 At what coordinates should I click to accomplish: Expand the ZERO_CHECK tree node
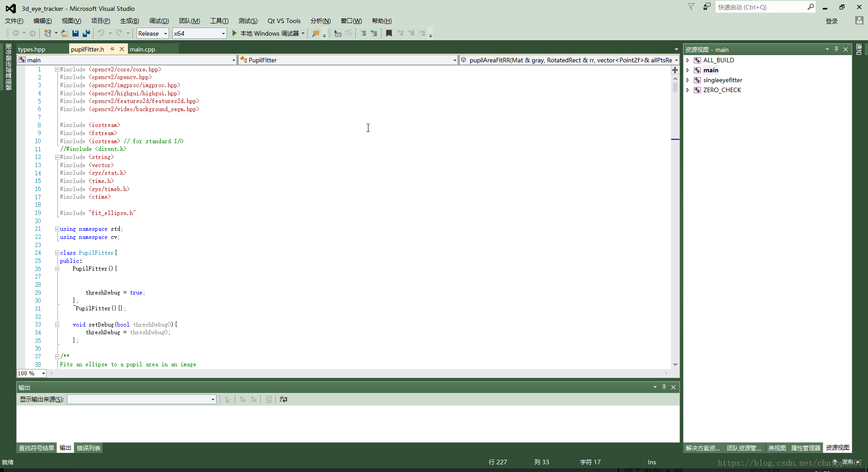pos(688,90)
